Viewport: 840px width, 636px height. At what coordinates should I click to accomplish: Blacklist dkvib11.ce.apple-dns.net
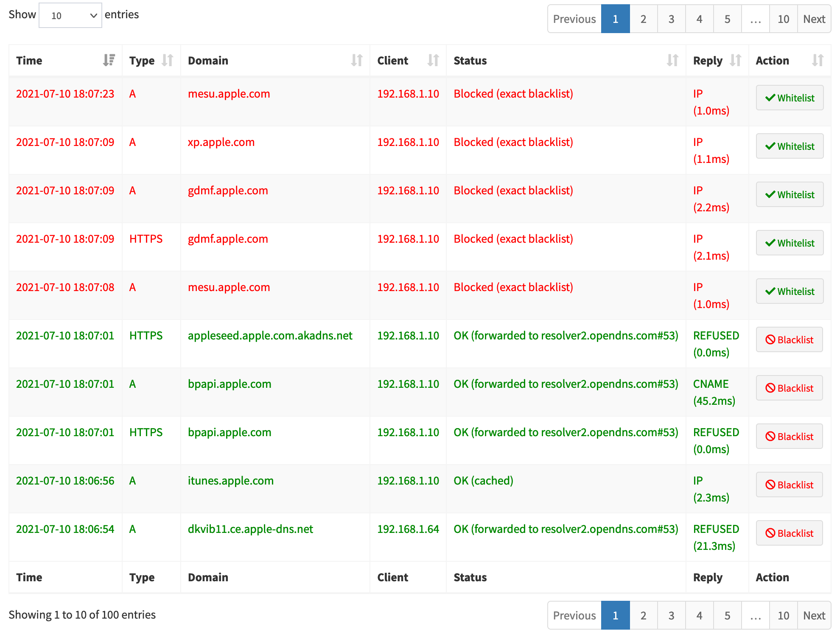point(789,533)
